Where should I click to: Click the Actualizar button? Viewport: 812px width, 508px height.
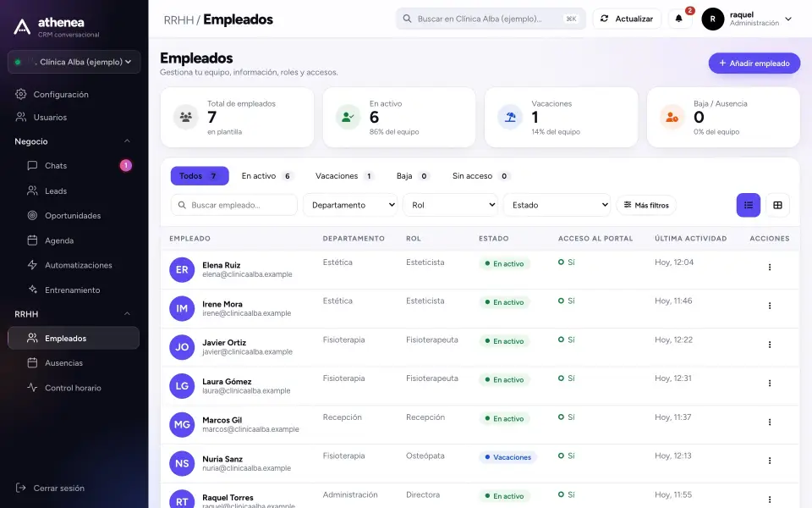pos(627,19)
